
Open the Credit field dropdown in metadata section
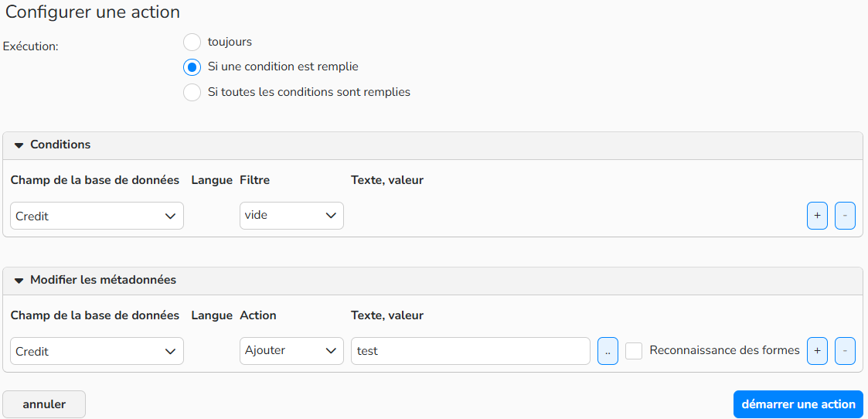point(97,351)
